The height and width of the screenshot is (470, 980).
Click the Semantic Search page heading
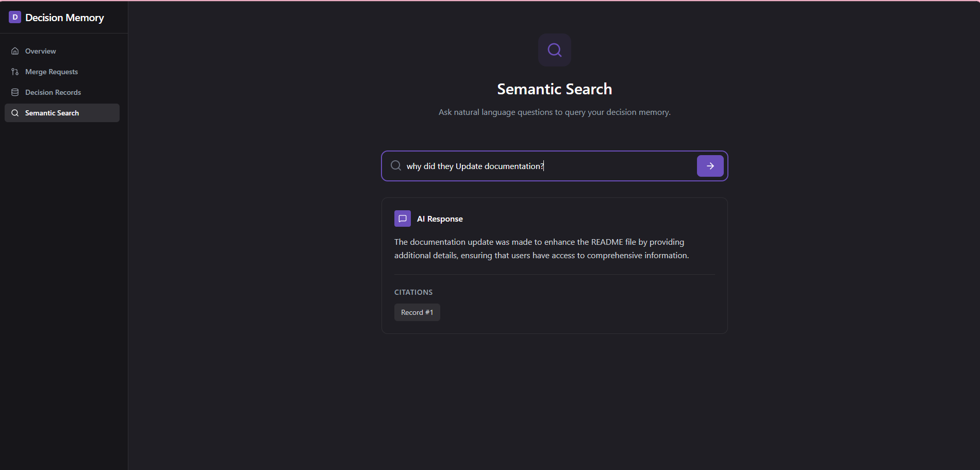pos(555,89)
